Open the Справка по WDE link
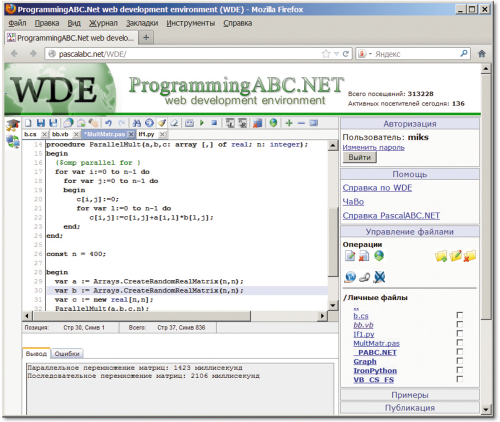Screen dimensions: 500x422 377,188
